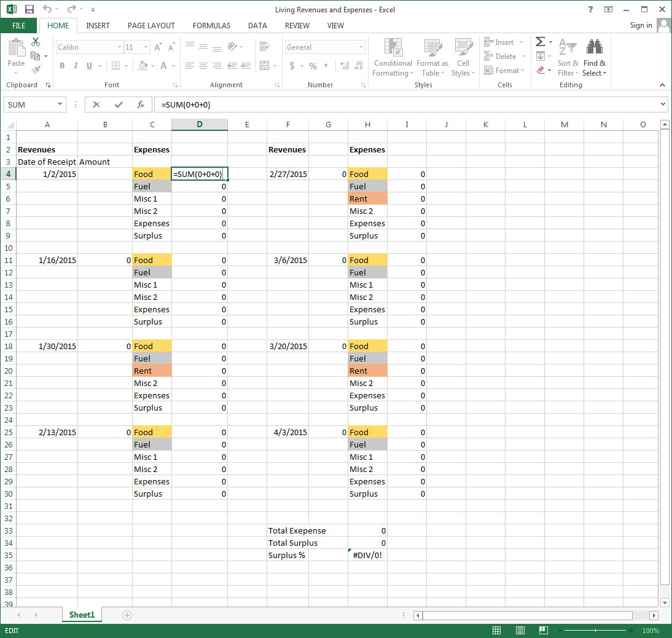Image resolution: width=672 pixels, height=638 pixels.
Task: Switch to the FORMULAS ribbon tab
Action: 211,26
